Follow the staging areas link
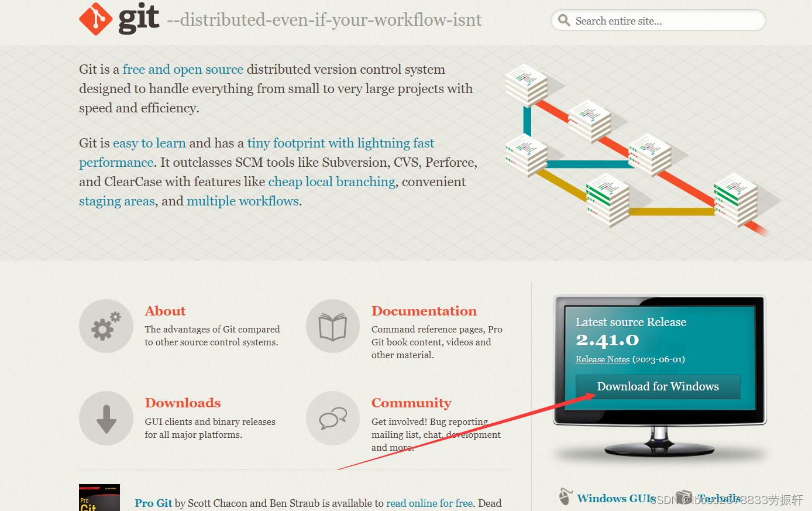The image size is (812, 511). coord(117,201)
